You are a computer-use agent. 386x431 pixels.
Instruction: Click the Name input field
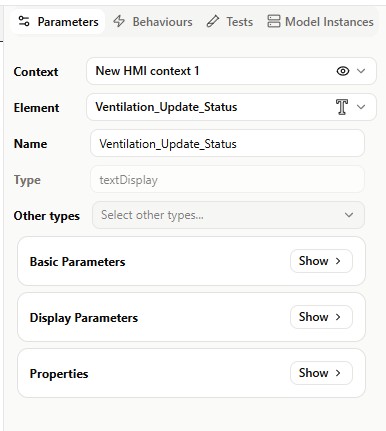coord(227,143)
